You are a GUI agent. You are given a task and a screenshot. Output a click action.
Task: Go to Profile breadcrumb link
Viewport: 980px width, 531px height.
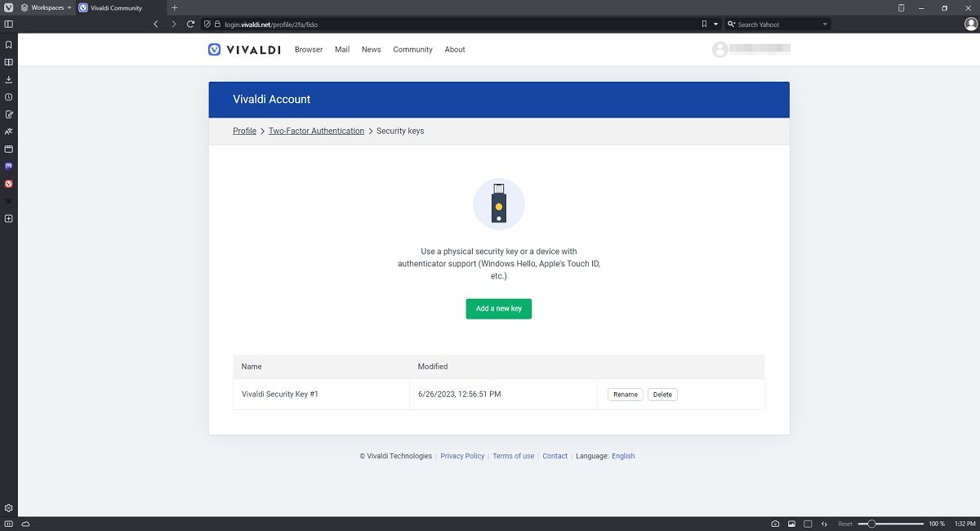click(245, 131)
